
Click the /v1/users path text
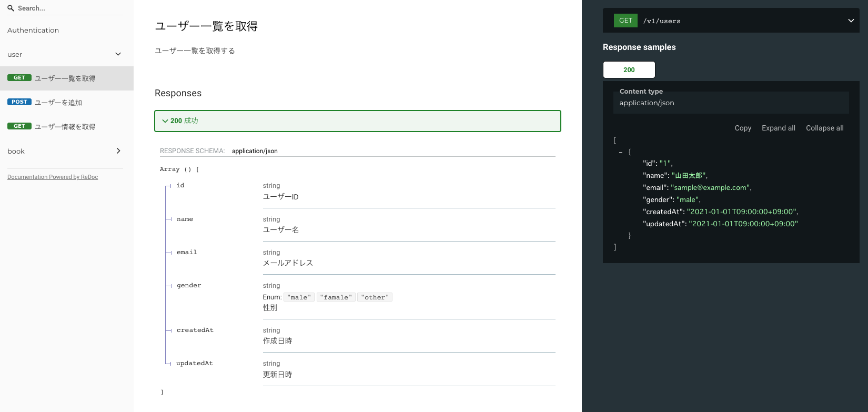point(662,21)
